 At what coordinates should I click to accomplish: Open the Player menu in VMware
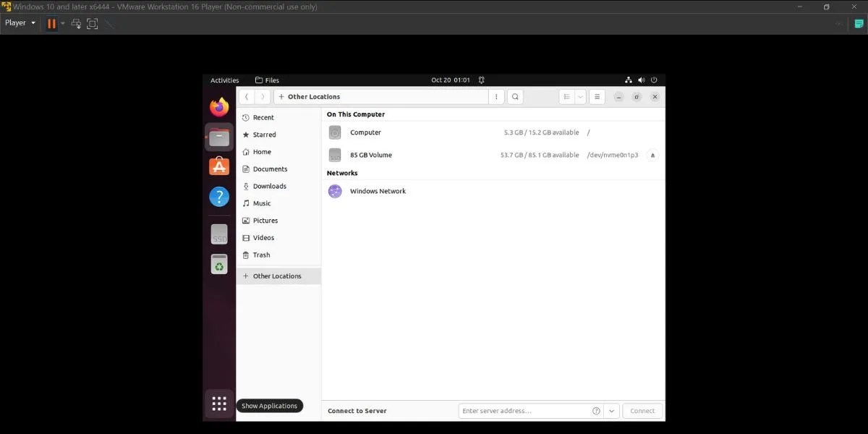(14, 22)
